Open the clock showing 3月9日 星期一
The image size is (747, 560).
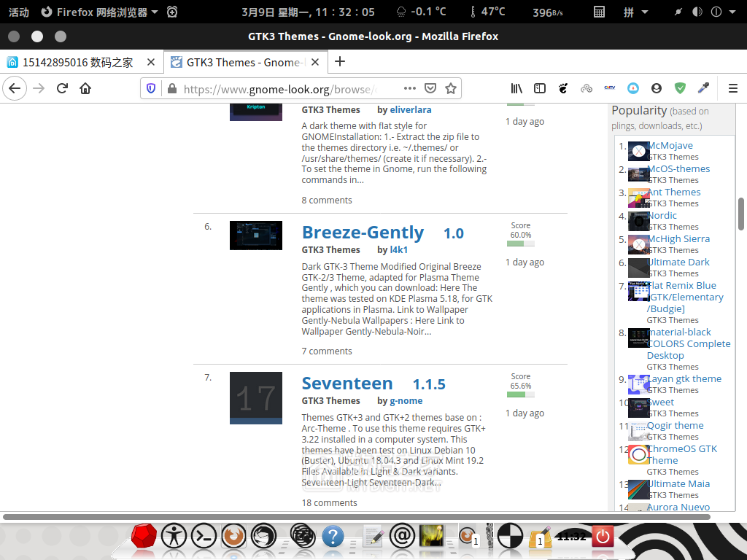[x=308, y=12]
